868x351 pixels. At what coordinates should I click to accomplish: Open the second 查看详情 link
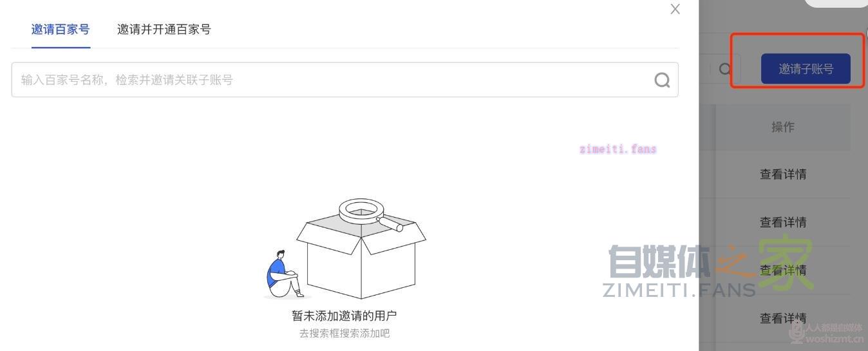783,222
